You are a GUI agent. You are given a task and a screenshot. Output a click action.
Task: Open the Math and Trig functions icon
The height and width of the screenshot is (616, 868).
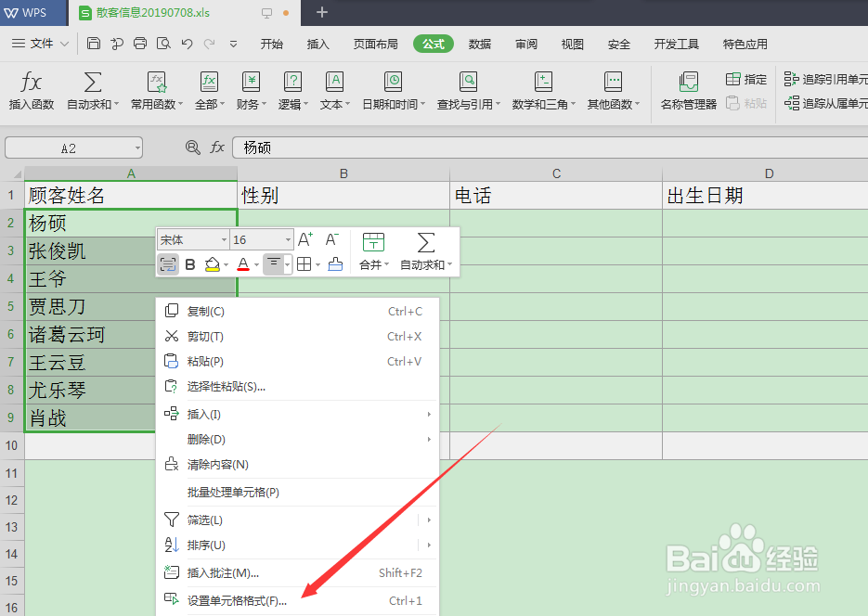[x=544, y=83]
